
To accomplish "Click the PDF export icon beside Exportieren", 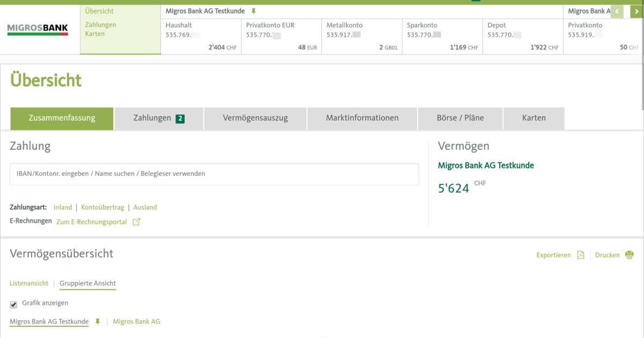I will pos(580,255).
